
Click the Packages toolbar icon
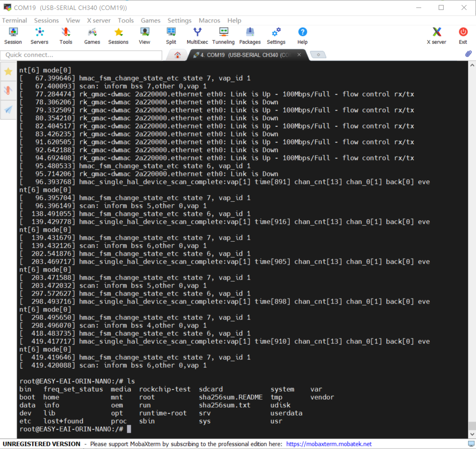pos(250,36)
